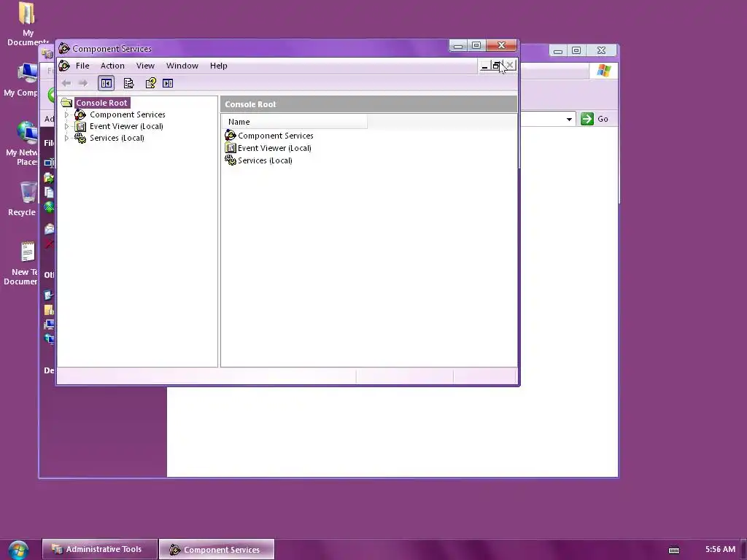Click the Export List toolbar icon

(128, 83)
